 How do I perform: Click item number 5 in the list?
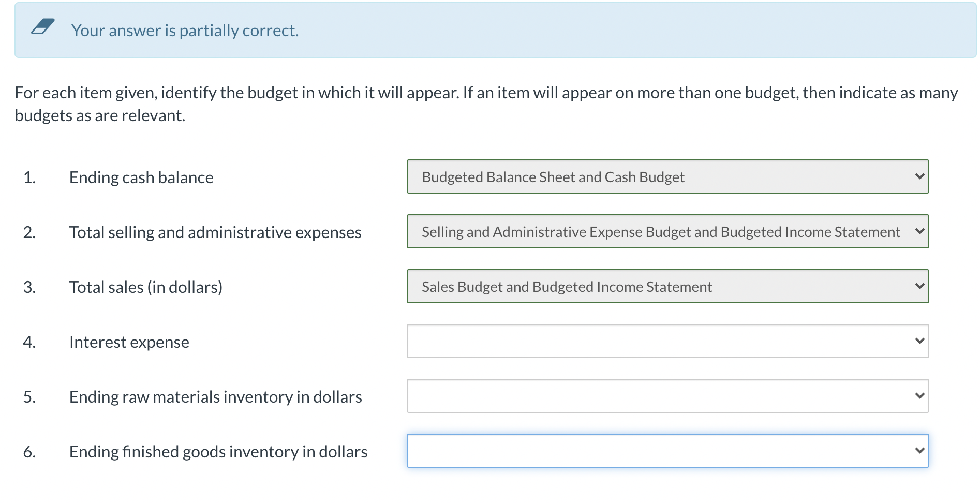(x=29, y=396)
